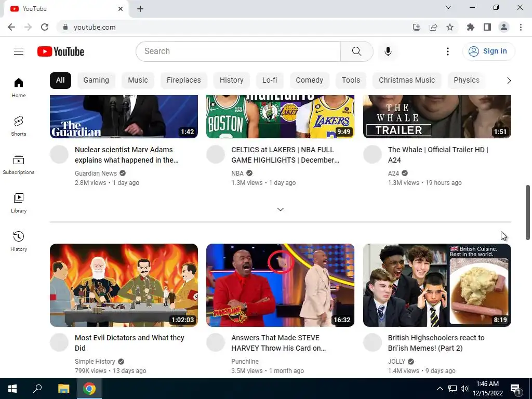Open Chrome three-dot menu
The width and height of the screenshot is (532, 399).
pyautogui.click(x=521, y=27)
